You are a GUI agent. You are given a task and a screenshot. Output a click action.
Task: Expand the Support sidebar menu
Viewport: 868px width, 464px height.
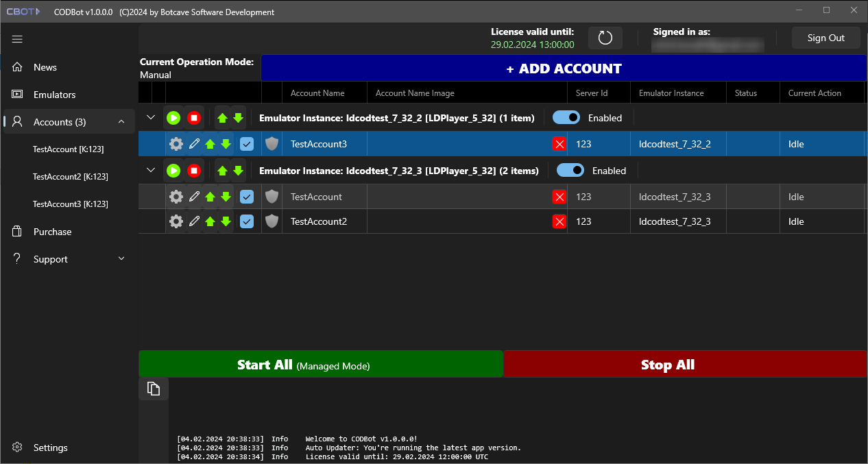point(121,259)
